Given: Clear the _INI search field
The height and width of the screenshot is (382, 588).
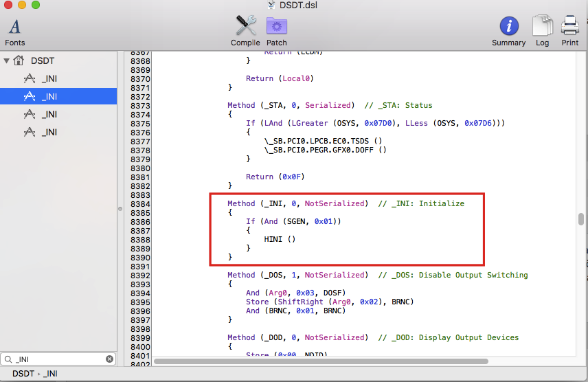Looking at the screenshot, I should pyautogui.click(x=109, y=359).
